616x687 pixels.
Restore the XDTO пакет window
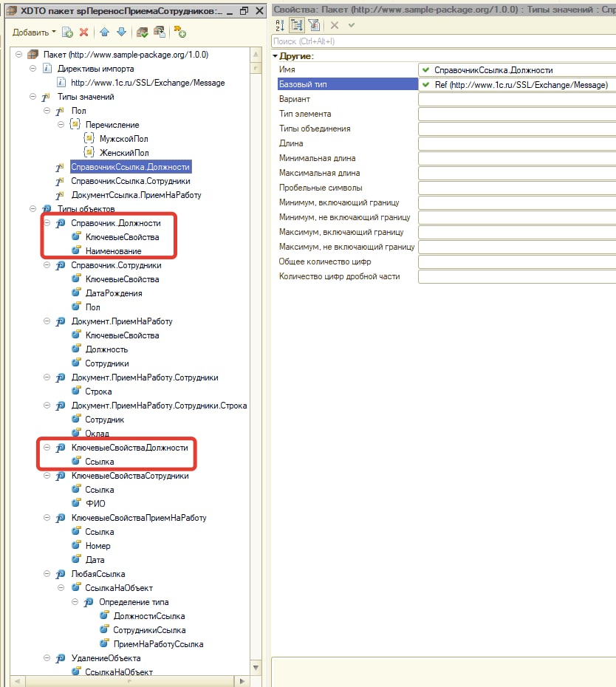[244, 11]
